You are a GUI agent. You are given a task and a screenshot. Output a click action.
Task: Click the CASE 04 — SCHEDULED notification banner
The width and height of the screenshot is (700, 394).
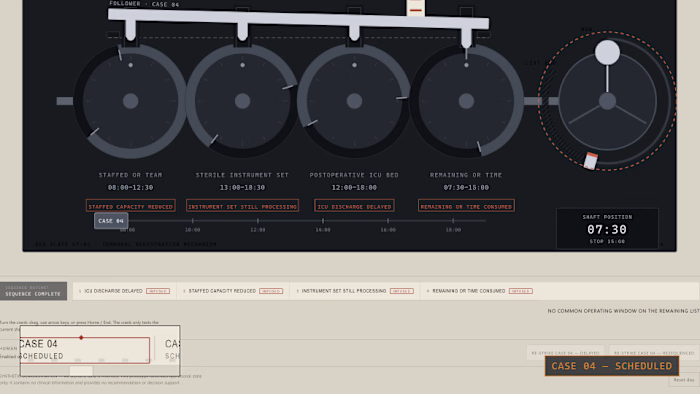coord(612,366)
